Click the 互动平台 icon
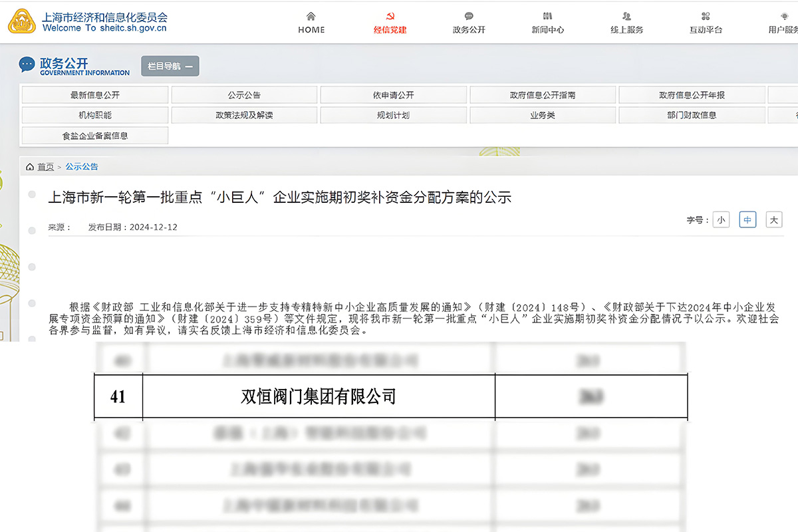The image size is (798, 532). pyautogui.click(x=706, y=17)
